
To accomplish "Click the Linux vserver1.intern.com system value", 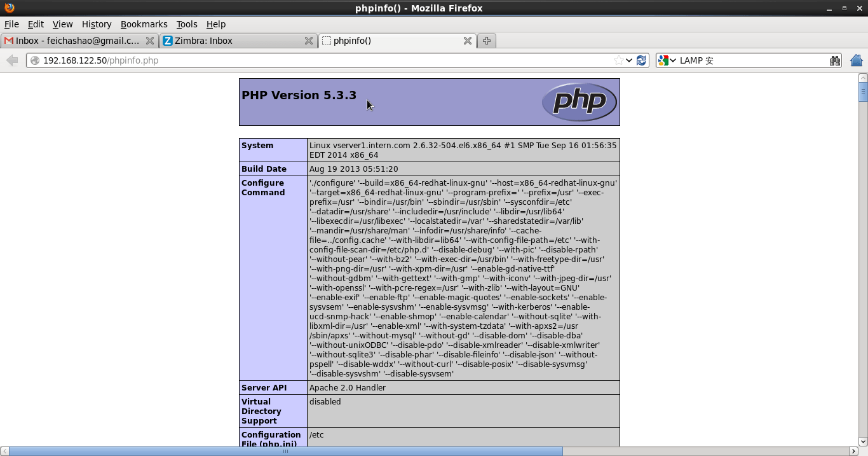I will pos(463,150).
